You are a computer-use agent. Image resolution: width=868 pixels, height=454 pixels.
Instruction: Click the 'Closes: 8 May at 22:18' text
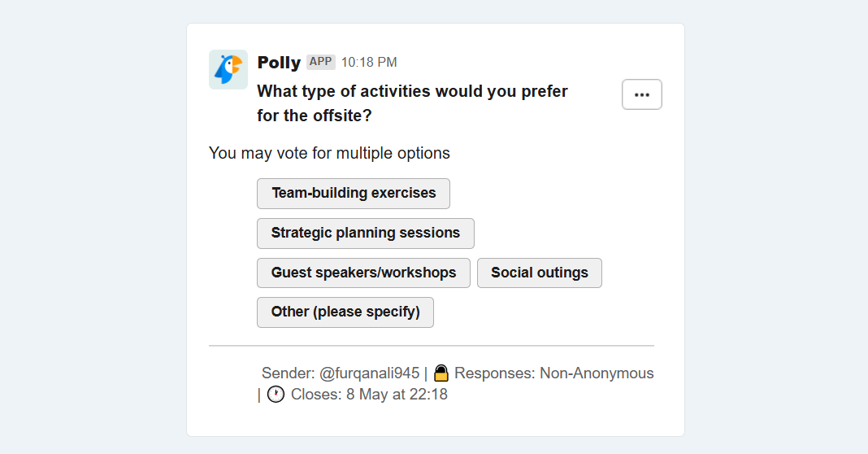point(369,394)
